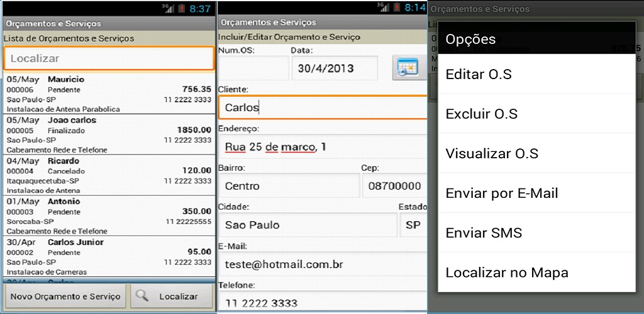Image resolution: width=644 pixels, height=314 pixels.
Task: Open the calendar date picker icon
Action: pos(408,68)
